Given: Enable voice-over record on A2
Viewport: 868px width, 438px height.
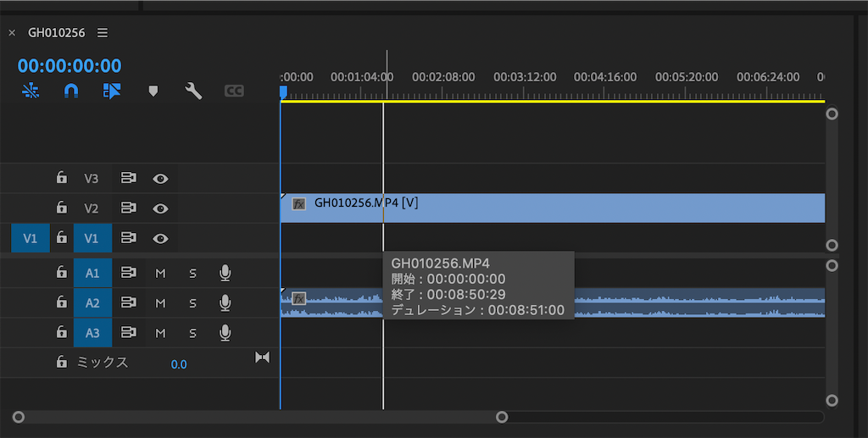Looking at the screenshot, I should (x=225, y=302).
